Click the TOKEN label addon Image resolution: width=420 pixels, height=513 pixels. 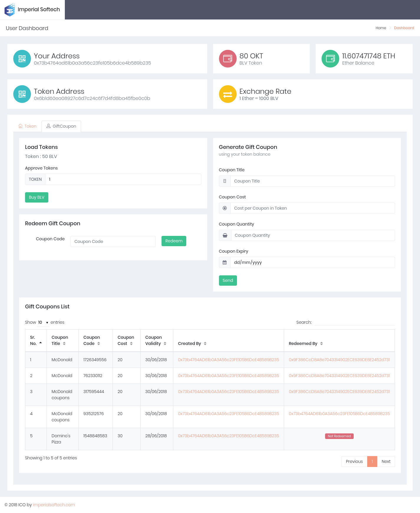(x=35, y=179)
